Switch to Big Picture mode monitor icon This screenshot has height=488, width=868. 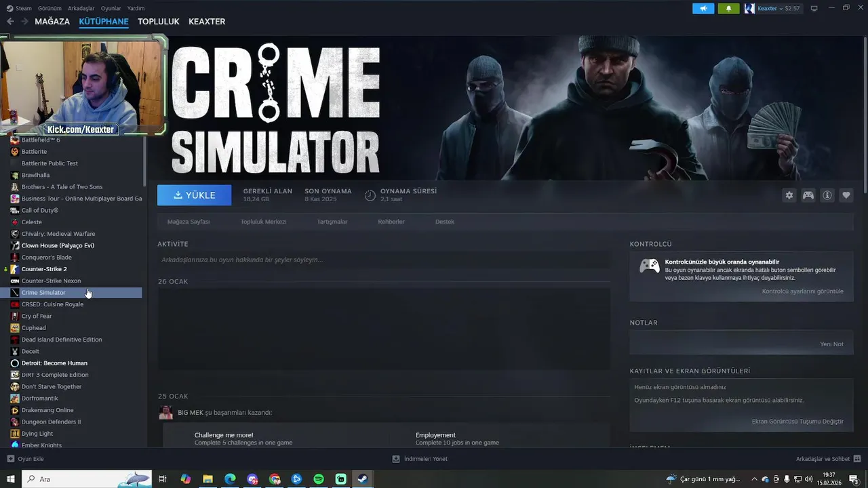point(814,8)
